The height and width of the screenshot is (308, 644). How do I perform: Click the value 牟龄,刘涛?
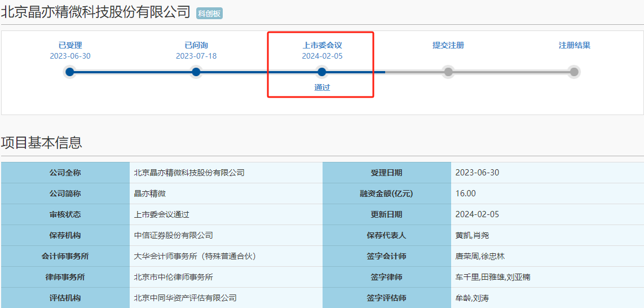click(473, 298)
